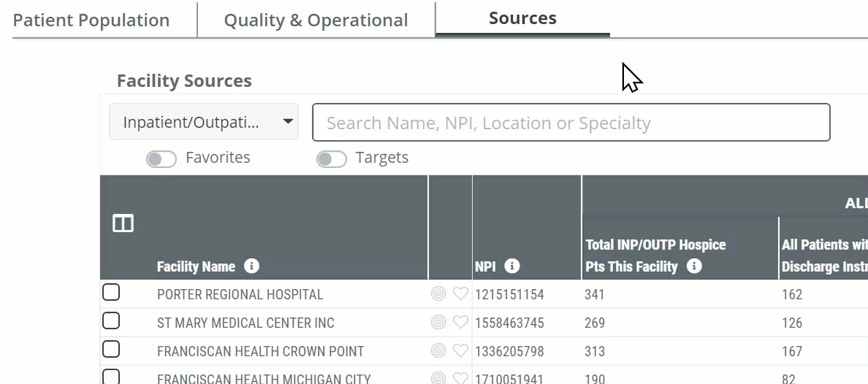Screen dimensions: 868x384
Task: Click the FRANCISCAN HEALTH MICHIGAN CITY name
Action: click(264, 379)
